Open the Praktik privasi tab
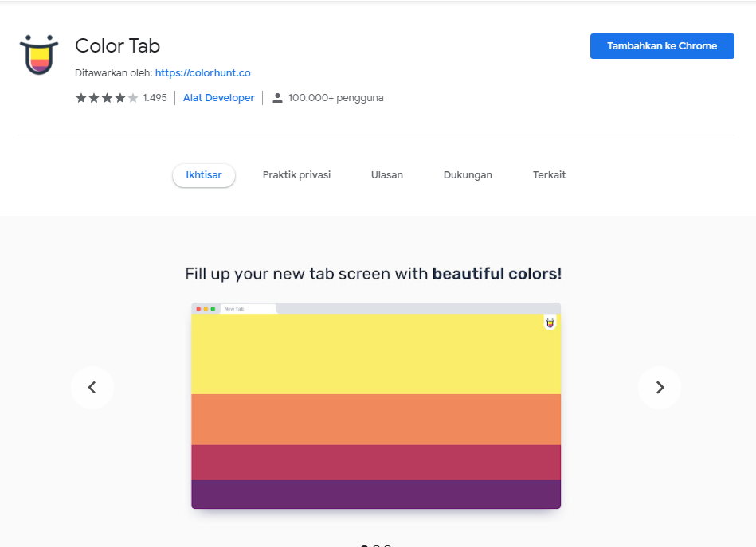The width and height of the screenshot is (756, 547). pyautogui.click(x=296, y=174)
